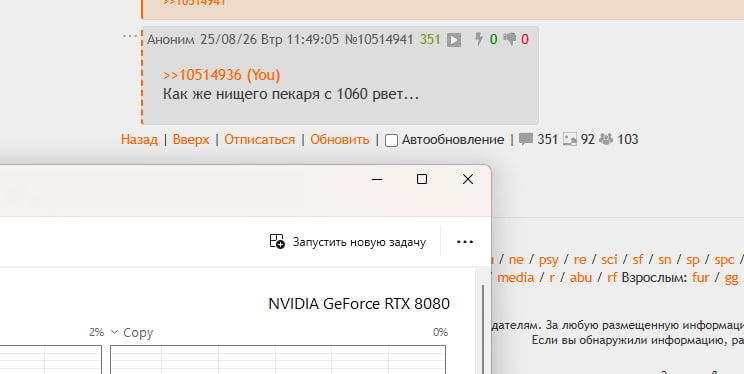Image resolution: width=744 pixels, height=374 pixels.
Task: Click the play icon next to post 351
Action: [454, 40]
